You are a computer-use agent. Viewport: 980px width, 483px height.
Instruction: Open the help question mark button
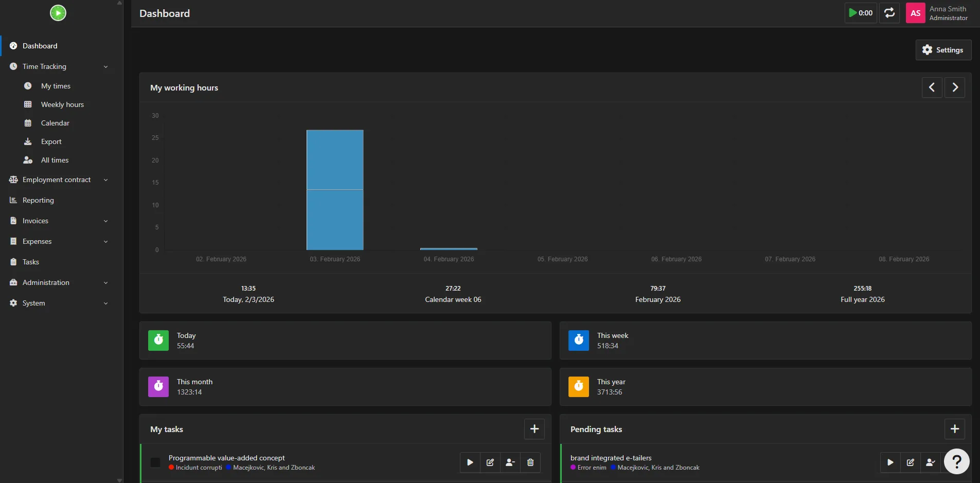[956, 461]
